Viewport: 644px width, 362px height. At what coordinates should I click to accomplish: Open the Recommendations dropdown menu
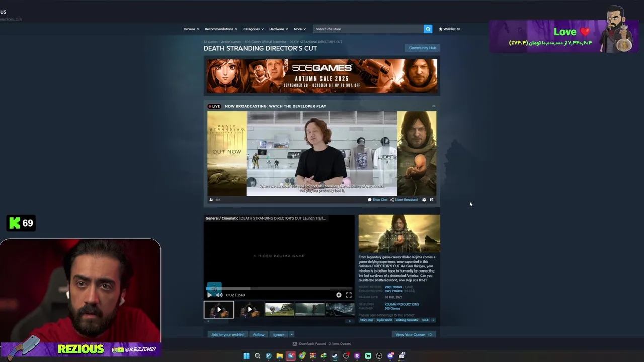221,29
